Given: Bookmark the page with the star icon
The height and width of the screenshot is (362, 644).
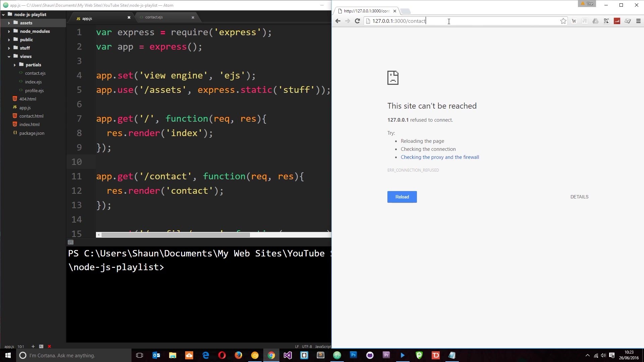Looking at the screenshot, I should point(563,21).
